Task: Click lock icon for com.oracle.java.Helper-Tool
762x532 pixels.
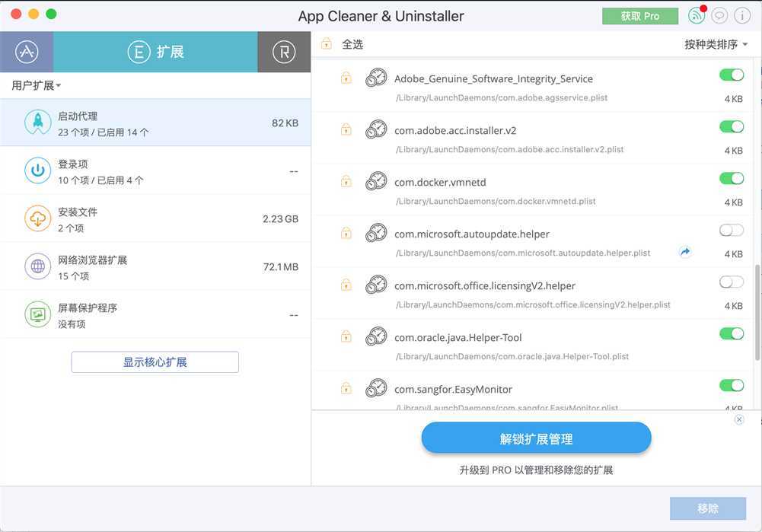Action: point(346,336)
